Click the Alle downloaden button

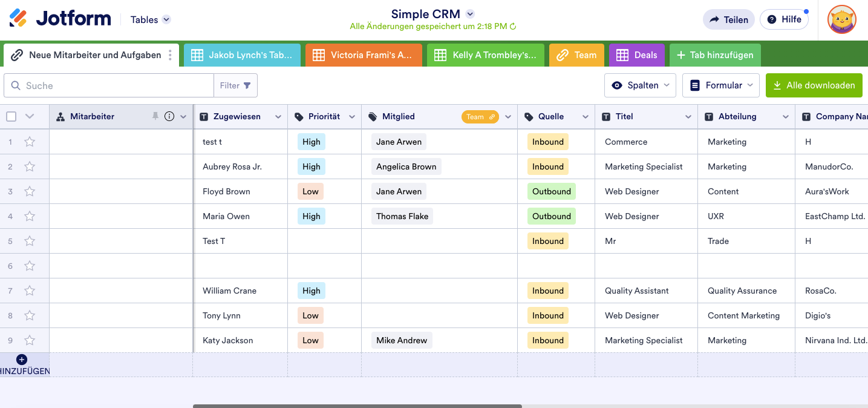(x=814, y=85)
